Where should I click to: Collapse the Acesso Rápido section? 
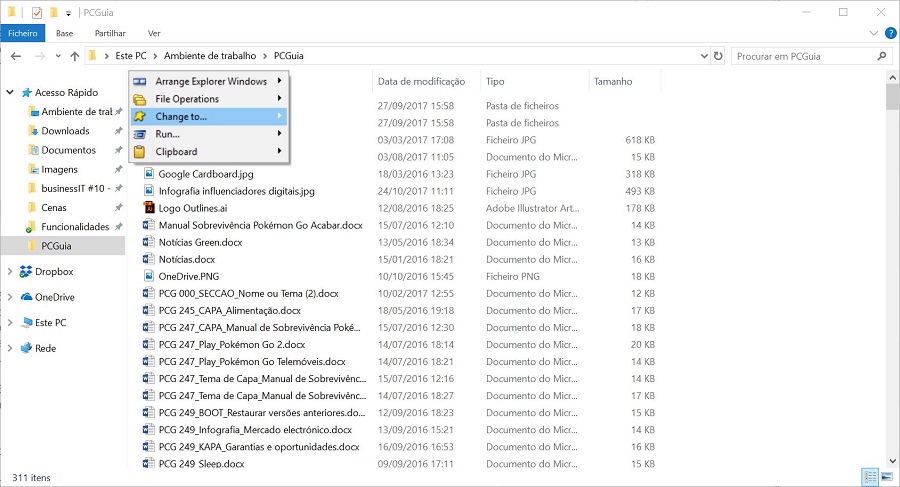[x=10, y=92]
